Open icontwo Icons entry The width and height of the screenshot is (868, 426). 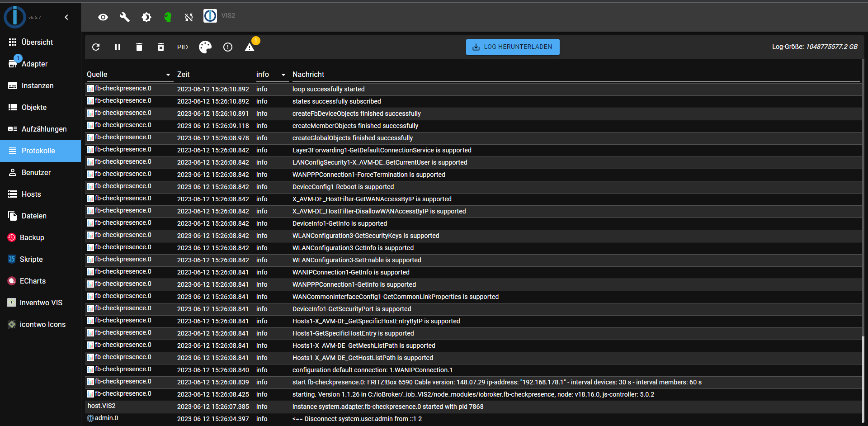pos(41,324)
